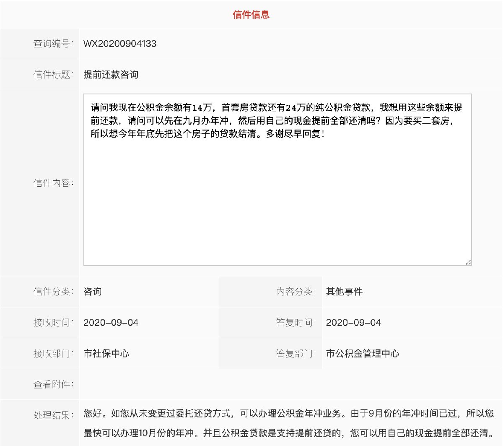Click the 信件信息 header title

(251, 15)
